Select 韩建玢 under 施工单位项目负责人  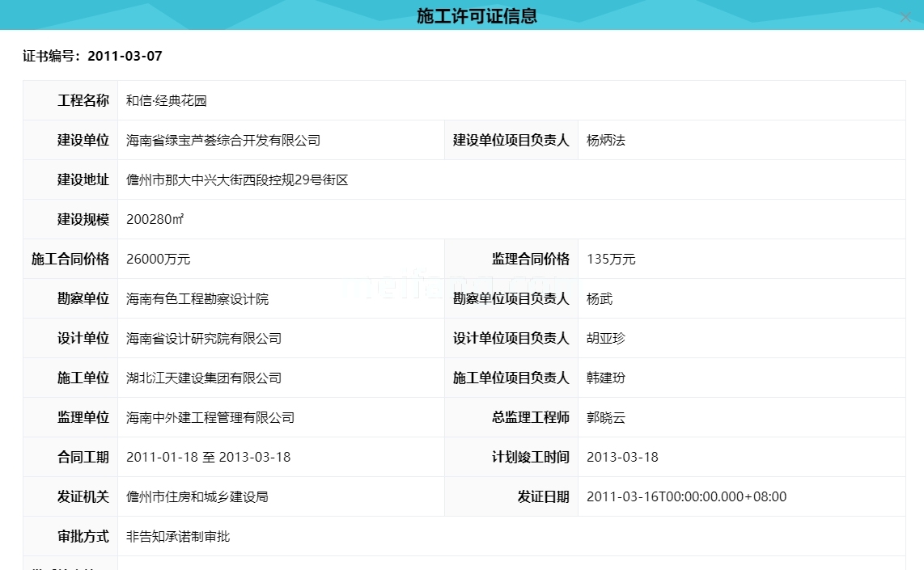606,378
